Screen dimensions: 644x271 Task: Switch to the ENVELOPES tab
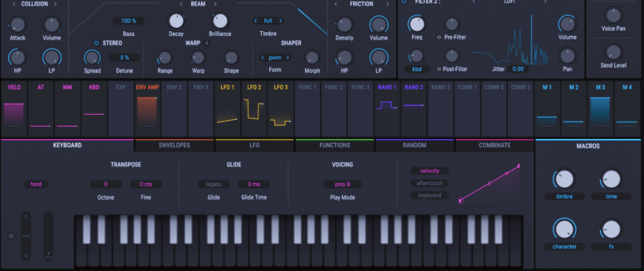click(174, 145)
